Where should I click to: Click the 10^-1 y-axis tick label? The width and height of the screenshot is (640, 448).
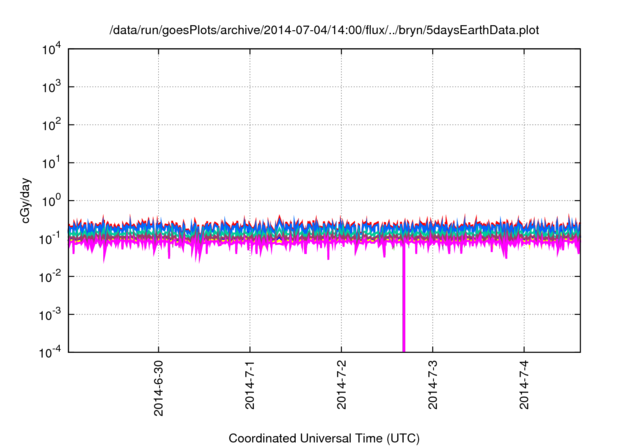point(51,239)
